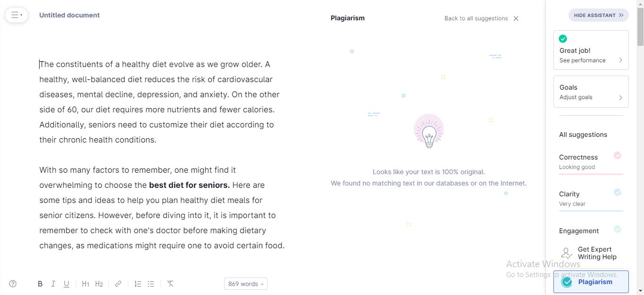The height and width of the screenshot is (295, 644).
Task: Select the Engagement suggestions category
Action: [x=591, y=230]
